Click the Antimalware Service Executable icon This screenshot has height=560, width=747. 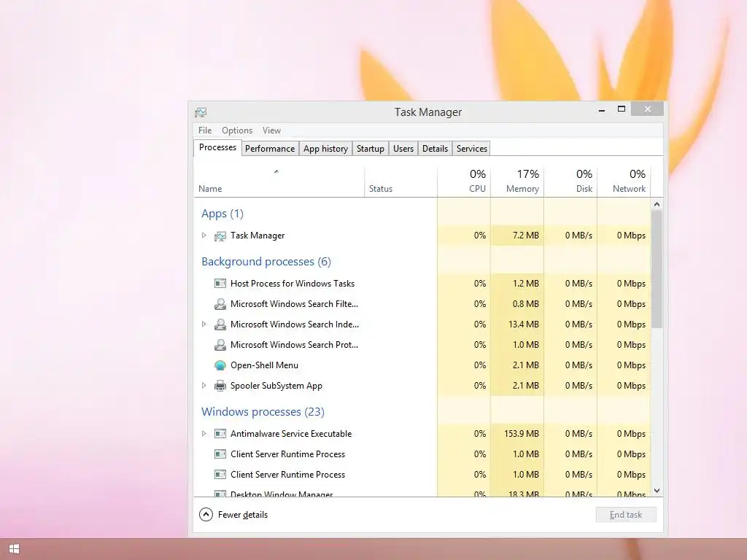(220, 434)
